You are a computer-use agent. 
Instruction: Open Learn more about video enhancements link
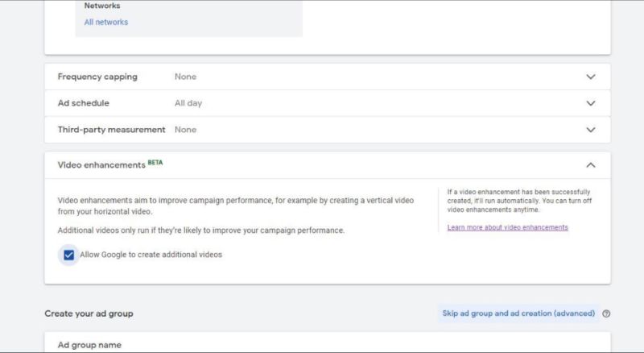point(507,227)
